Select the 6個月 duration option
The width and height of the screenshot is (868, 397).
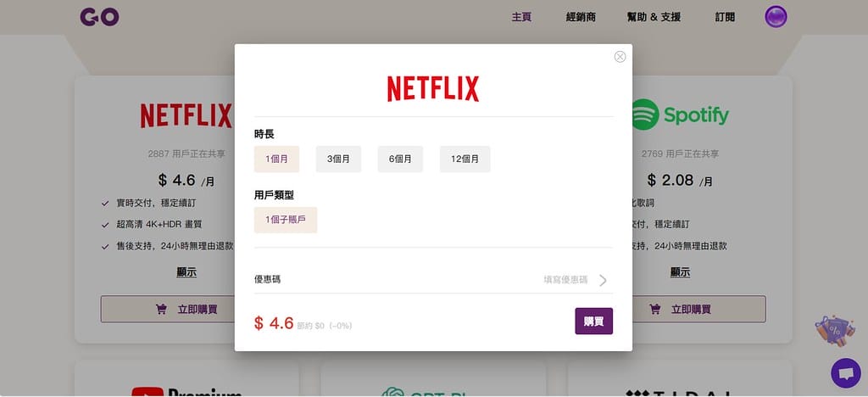click(400, 159)
